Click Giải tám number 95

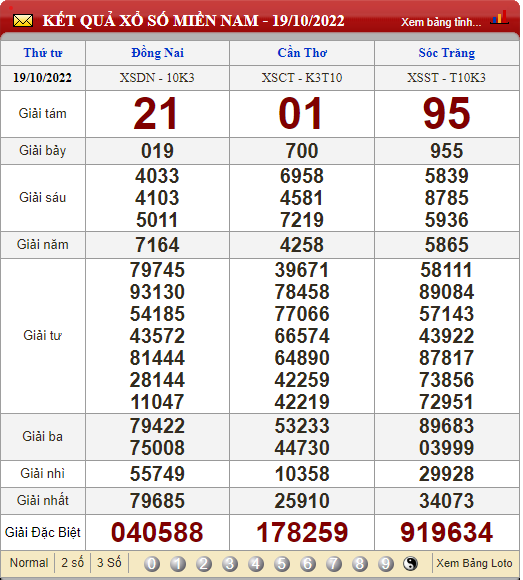coord(447,113)
